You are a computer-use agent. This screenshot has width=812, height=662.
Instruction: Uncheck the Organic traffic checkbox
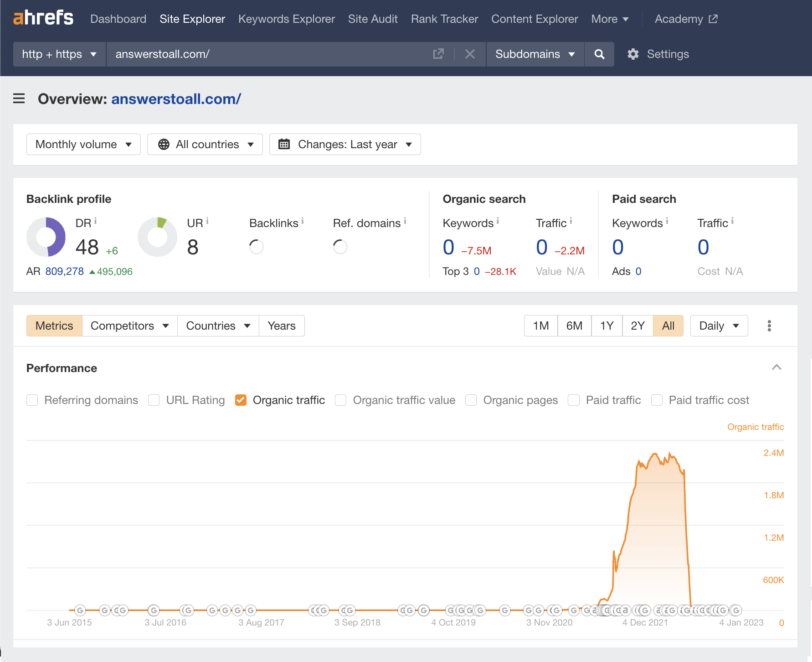pyautogui.click(x=241, y=400)
